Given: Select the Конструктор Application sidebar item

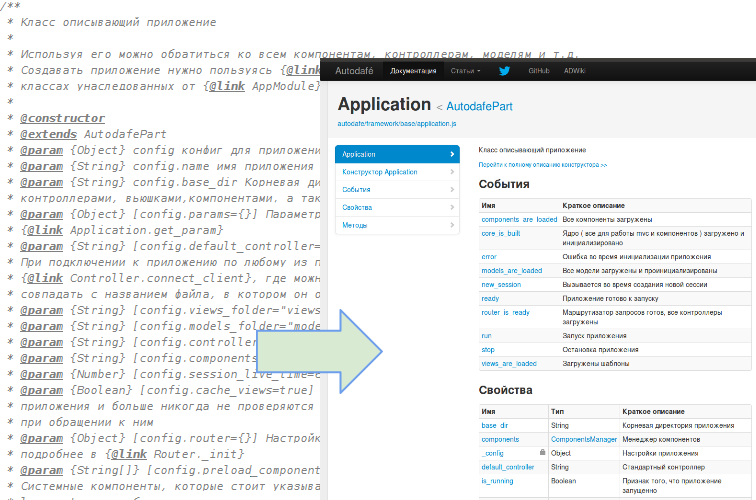Looking at the screenshot, I should [x=397, y=172].
